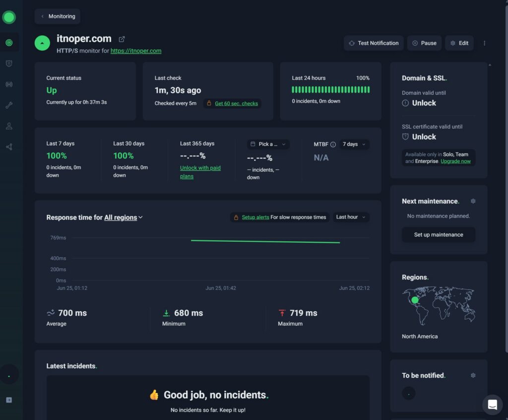
Task: Open the Incidents shield icon in sidebar
Action: 9,64
